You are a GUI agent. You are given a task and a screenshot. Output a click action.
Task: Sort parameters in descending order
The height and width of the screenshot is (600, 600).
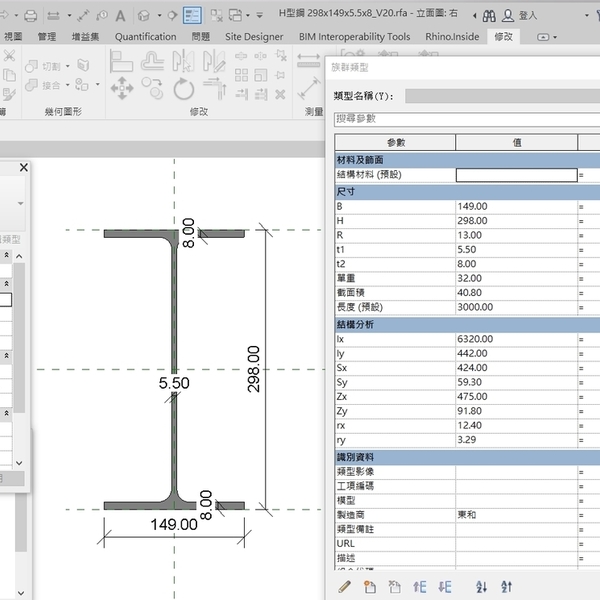[x=506, y=587]
